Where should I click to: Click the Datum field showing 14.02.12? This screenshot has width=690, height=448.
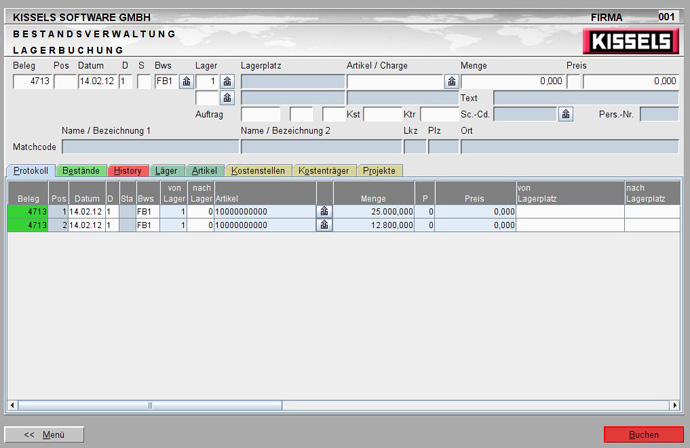coord(98,81)
